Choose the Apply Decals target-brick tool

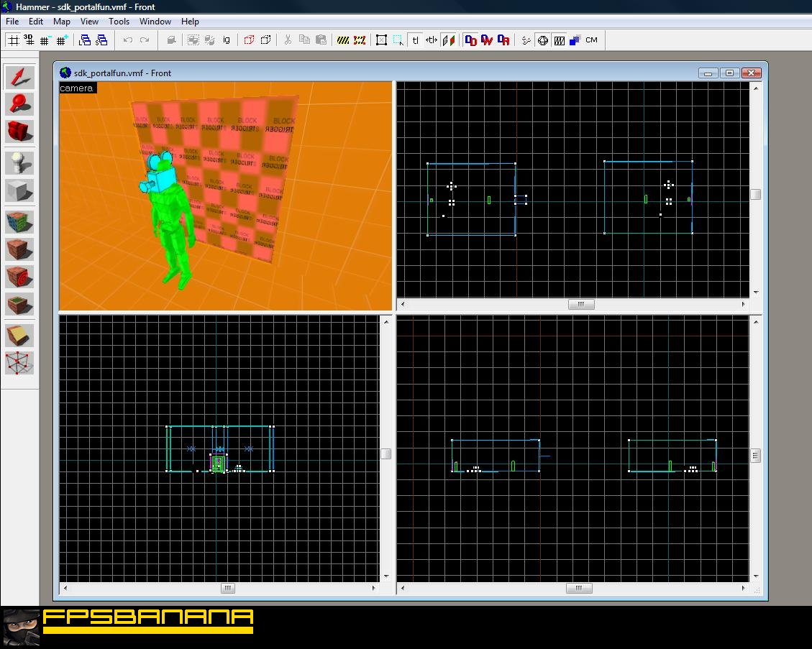tap(19, 277)
